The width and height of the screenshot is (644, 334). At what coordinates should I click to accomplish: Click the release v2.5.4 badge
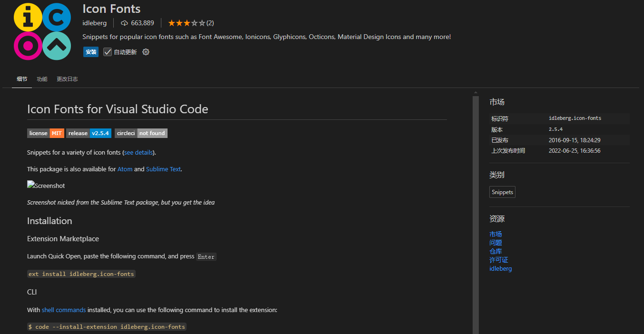[89, 133]
